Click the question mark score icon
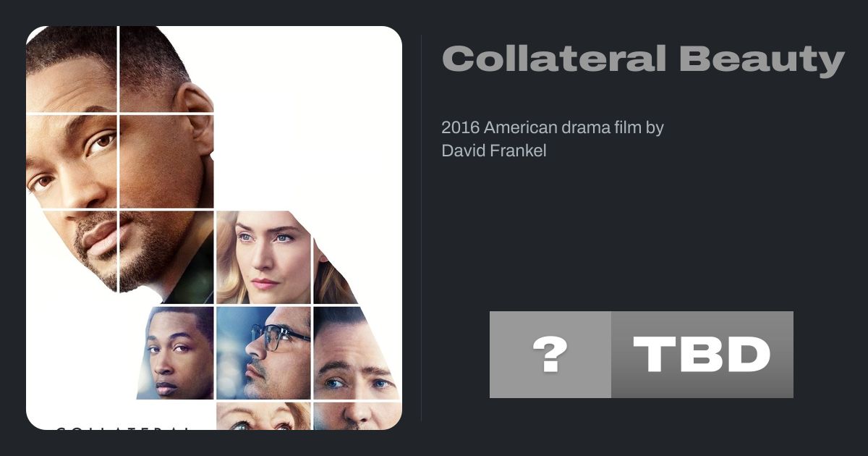Screen dimensions: 868x456 click(550, 355)
